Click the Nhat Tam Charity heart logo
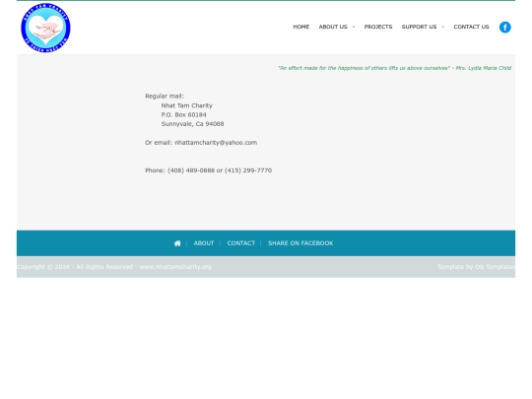 pos(45,28)
